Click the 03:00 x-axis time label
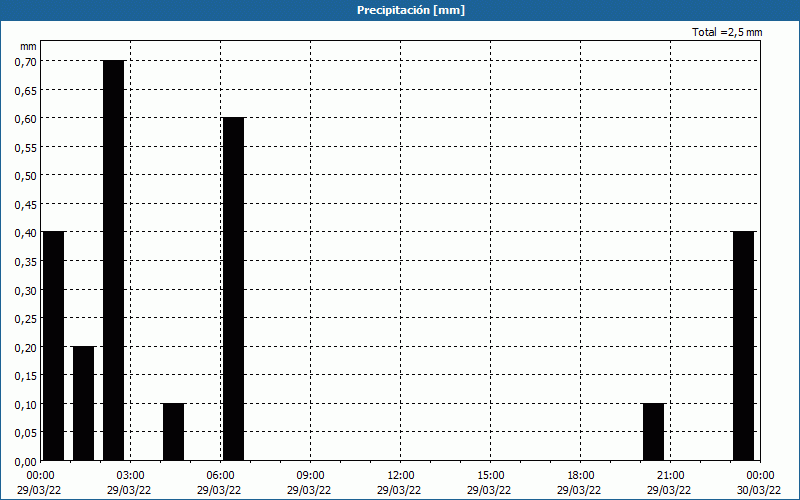Screen dimensions: 800x500 coord(131,476)
